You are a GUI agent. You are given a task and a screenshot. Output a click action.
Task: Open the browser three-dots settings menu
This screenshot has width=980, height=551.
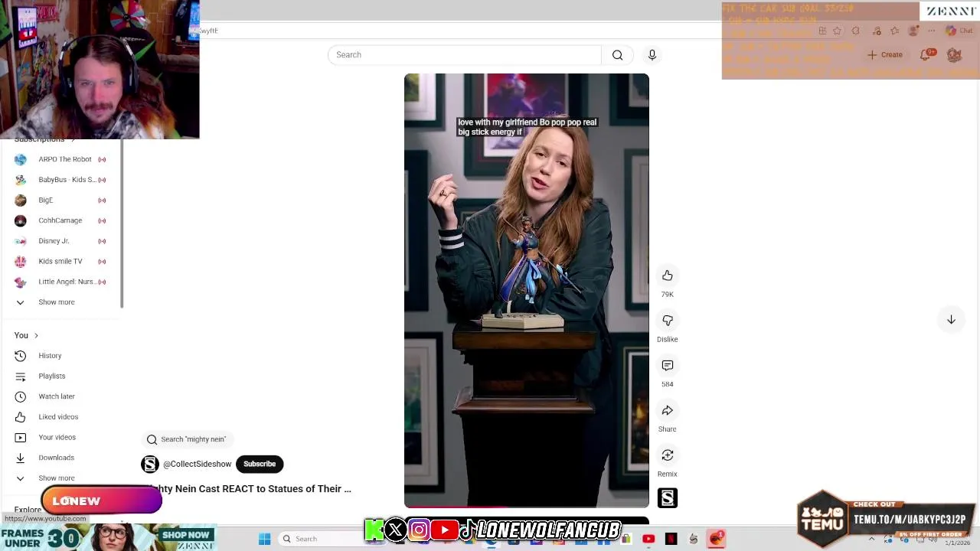(x=932, y=31)
